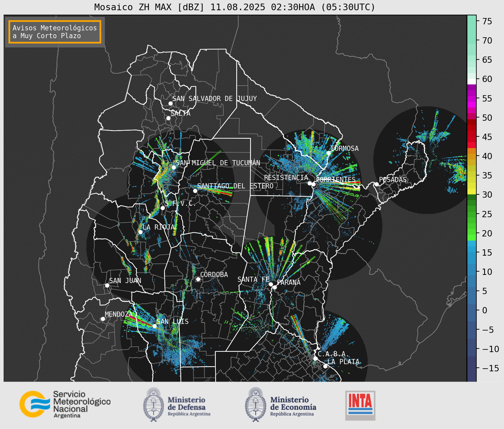
Task: Click the Mendoza city dot
Action: pyautogui.click(x=103, y=319)
